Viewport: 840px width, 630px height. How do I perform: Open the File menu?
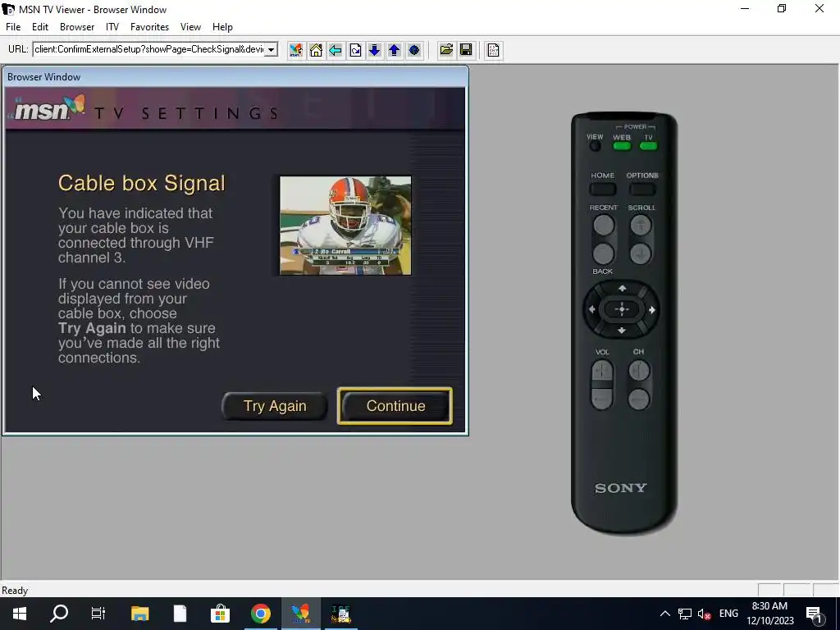pos(13,27)
